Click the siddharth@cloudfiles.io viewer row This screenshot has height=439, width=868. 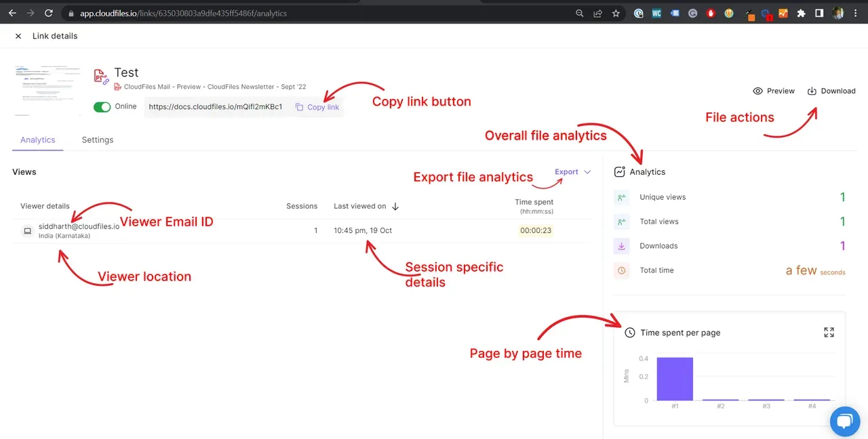(x=302, y=230)
